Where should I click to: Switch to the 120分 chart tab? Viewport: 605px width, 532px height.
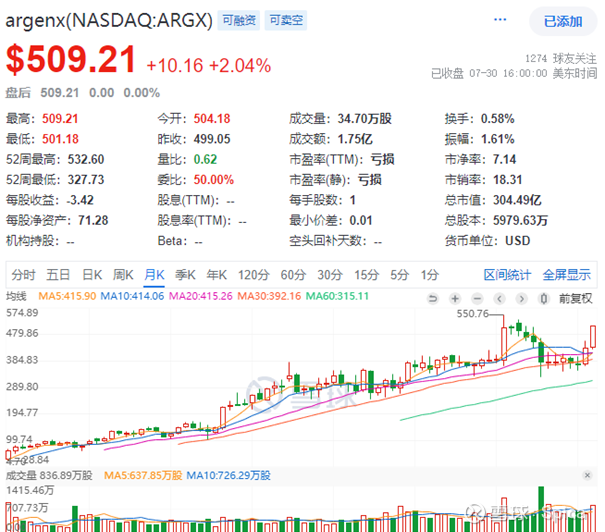click(253, 275)
